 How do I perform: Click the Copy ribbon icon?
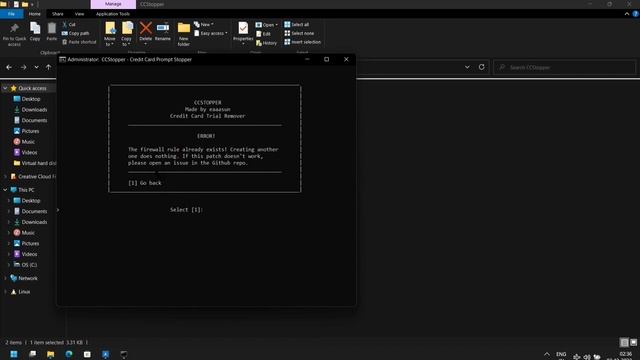(35, 29)
